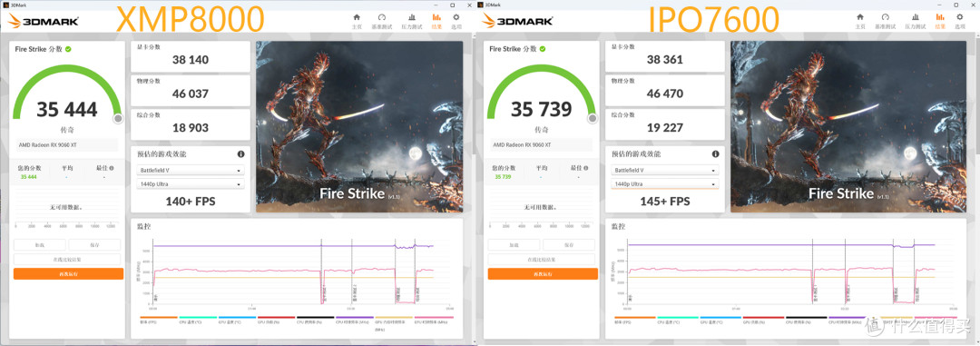Viewport: 980px width, 346px height.
Task: Click info icon next to 最佳 under 35 444
Action: 112,168
